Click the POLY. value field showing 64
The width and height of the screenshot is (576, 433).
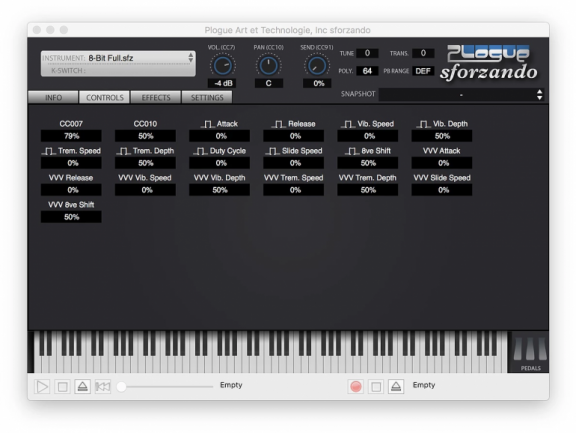click(367, 71)
